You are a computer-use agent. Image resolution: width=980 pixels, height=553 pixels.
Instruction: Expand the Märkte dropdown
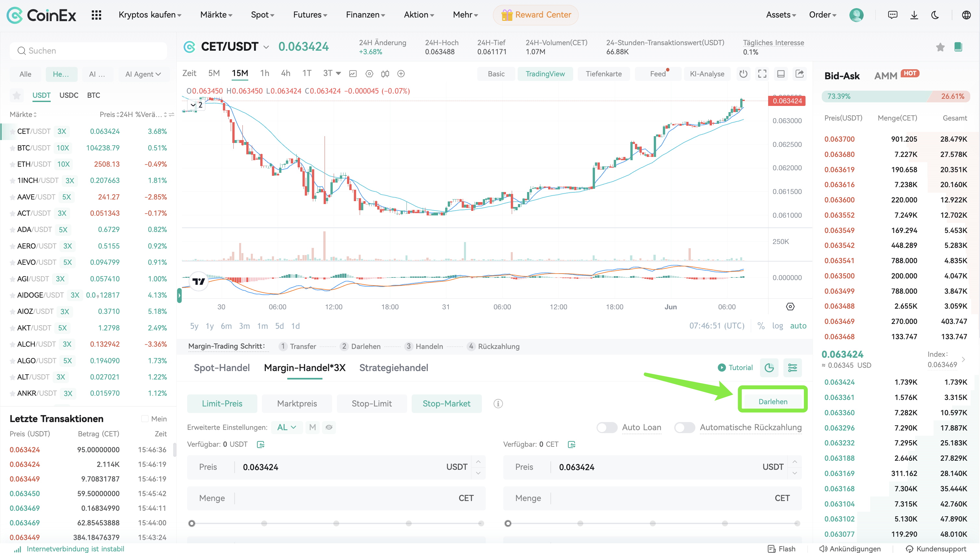(216, 15)
